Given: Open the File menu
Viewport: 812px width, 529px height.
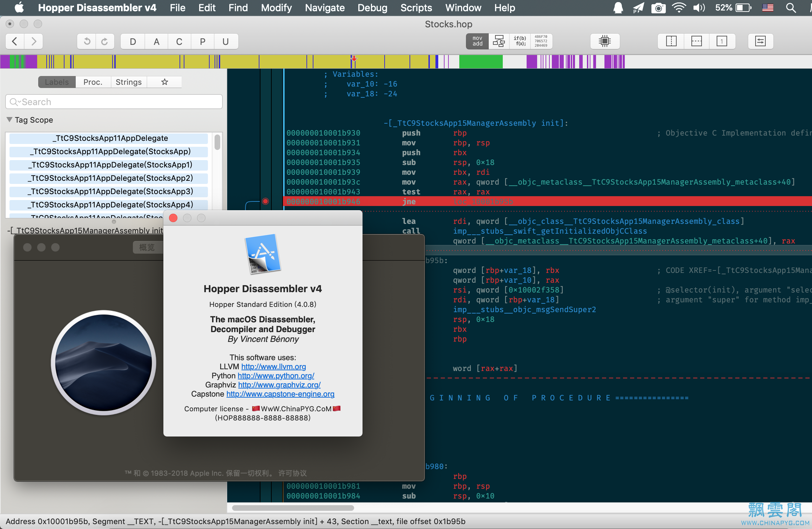Looking at the screenshot, I should point(177,8).
